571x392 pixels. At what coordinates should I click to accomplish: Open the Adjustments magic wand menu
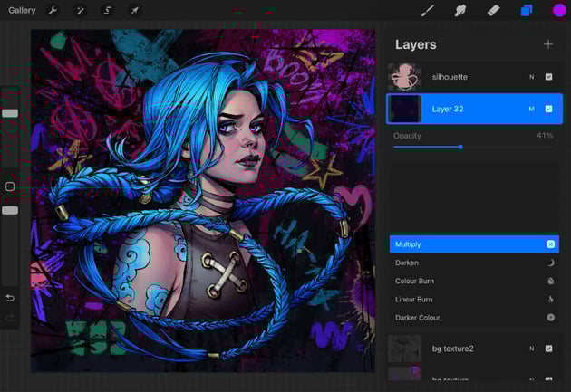click(x=80, y=11)
